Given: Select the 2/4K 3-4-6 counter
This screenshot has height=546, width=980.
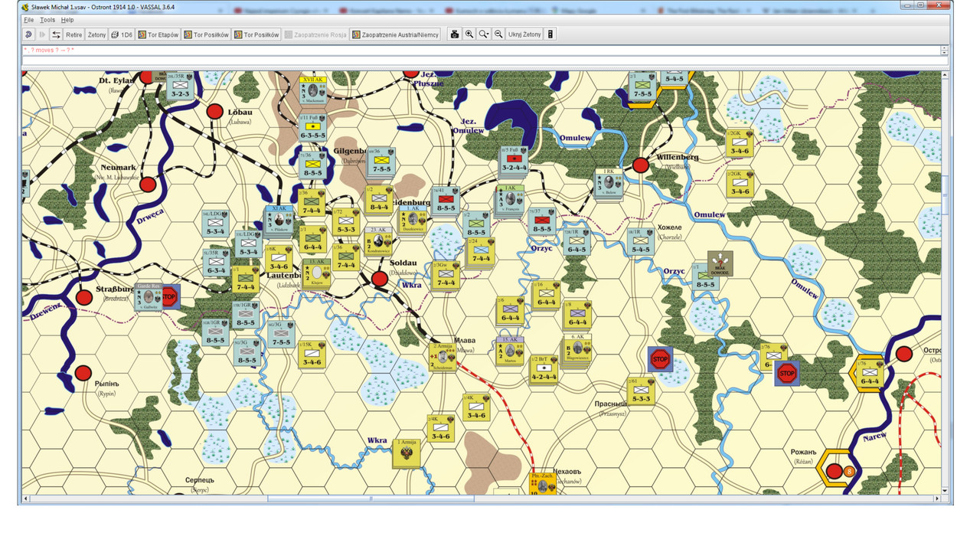Looking at the screenshot, I should pyautogui.click(x=440, y=428).
